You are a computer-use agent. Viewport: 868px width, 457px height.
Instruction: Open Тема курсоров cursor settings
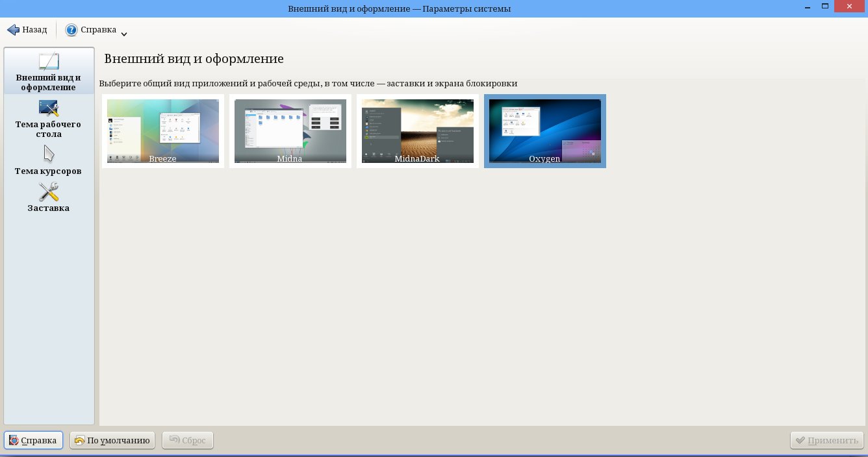(x=49, y=160)
